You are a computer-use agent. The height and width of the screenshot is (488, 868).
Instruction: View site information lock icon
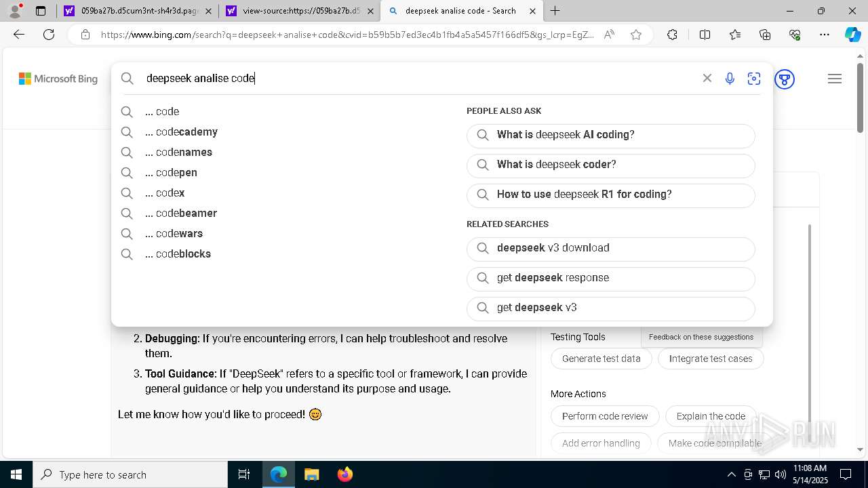85,35
